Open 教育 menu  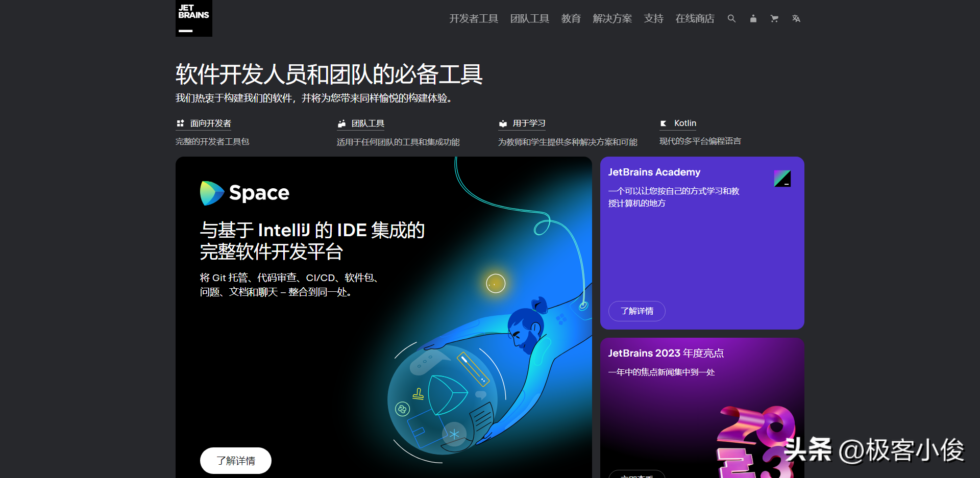point(571,19)
